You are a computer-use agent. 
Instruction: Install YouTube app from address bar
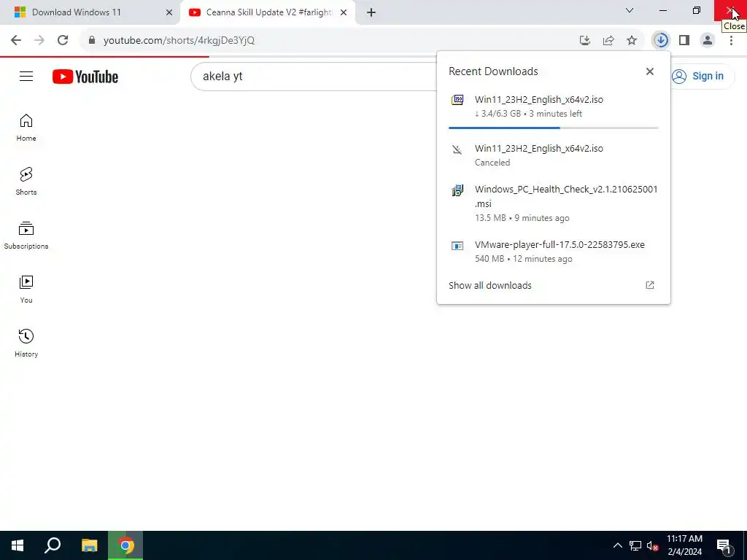point(585,41)
